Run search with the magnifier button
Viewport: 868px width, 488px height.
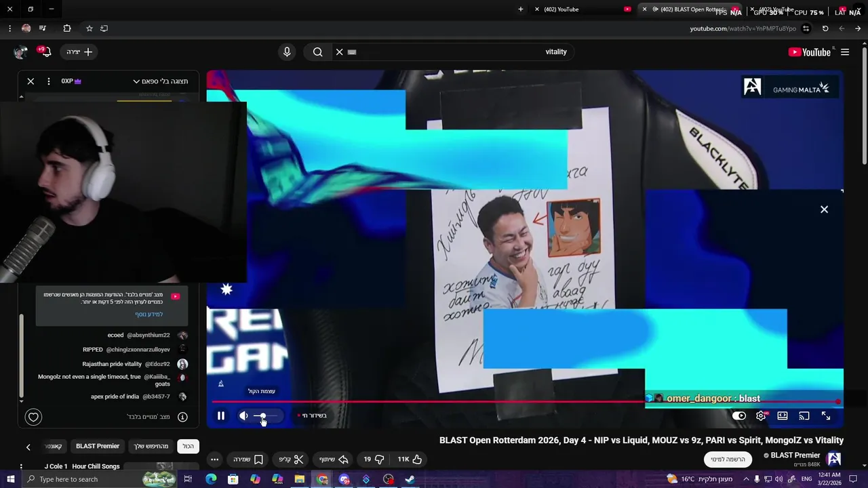point(317,52)
